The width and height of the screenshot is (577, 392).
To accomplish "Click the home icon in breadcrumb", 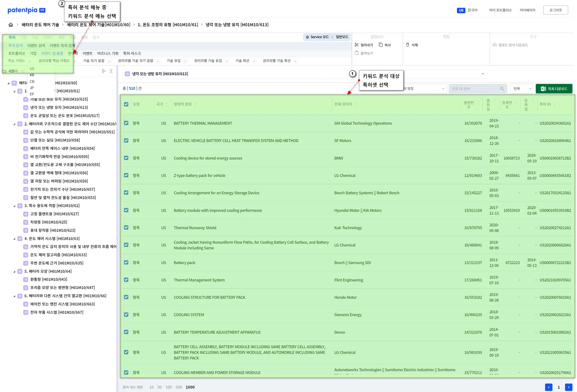I will tap(11, 25).
